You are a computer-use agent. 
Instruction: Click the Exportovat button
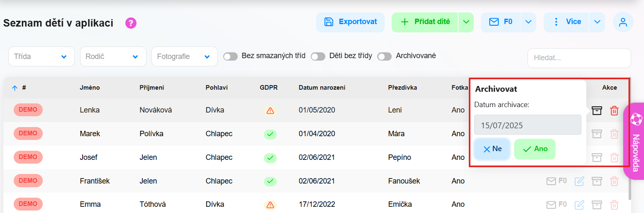click(x=350, y=22)
